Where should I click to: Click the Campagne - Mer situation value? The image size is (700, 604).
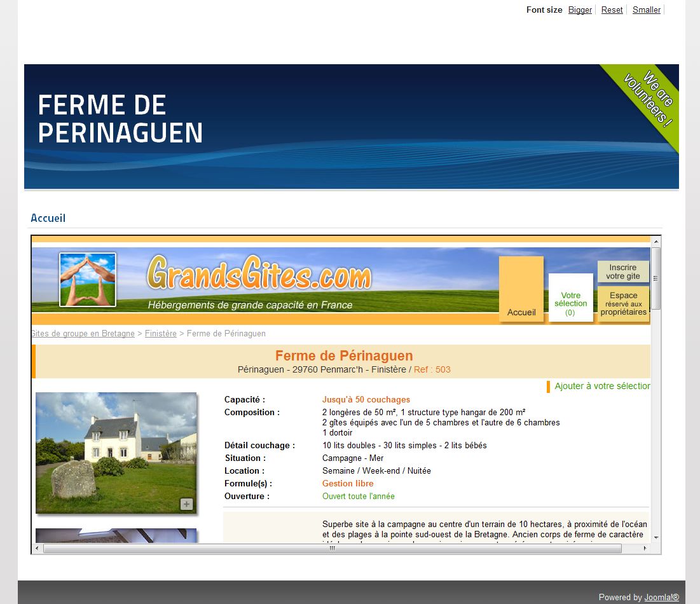point(353,458)
